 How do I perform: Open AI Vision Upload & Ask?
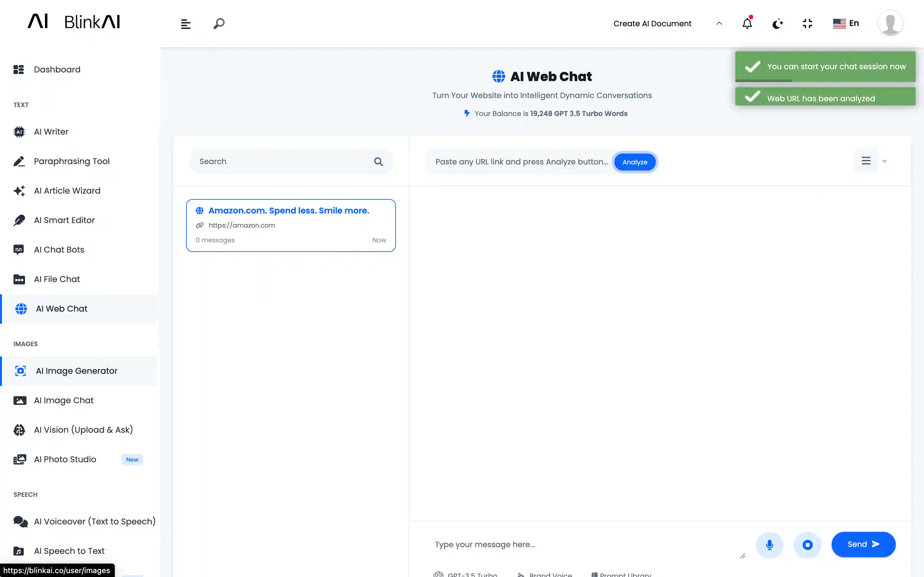click(83, 430)
